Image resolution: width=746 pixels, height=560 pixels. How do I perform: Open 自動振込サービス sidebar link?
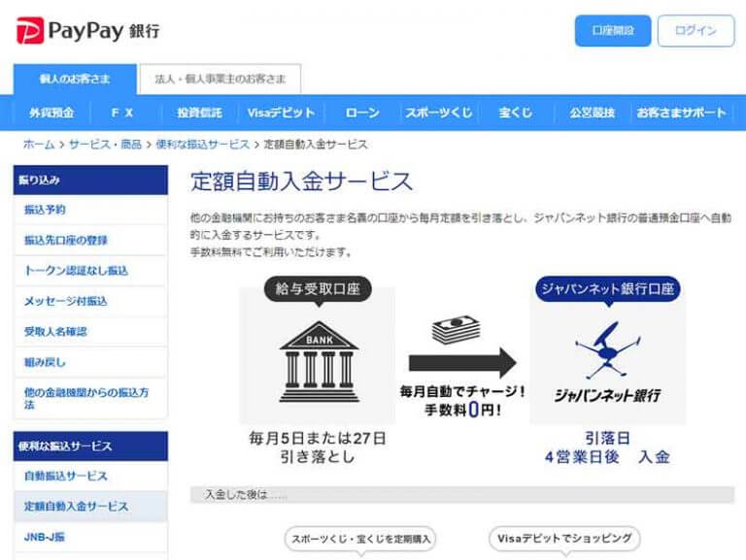click(90, 476)
